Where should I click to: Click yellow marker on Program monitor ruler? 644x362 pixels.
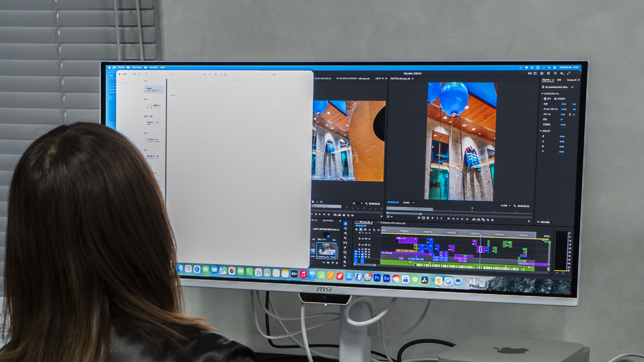(472, 208)
